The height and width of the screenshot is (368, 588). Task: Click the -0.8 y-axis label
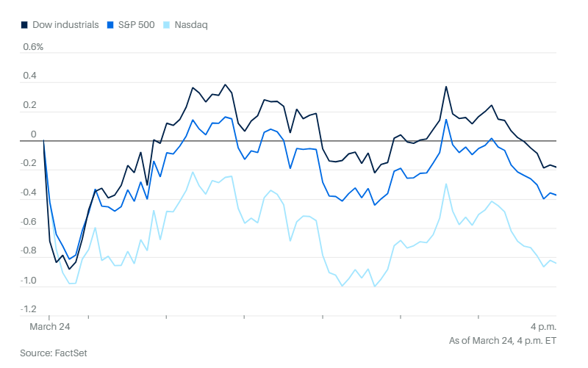pyautogui.click(x=28, y=251)
